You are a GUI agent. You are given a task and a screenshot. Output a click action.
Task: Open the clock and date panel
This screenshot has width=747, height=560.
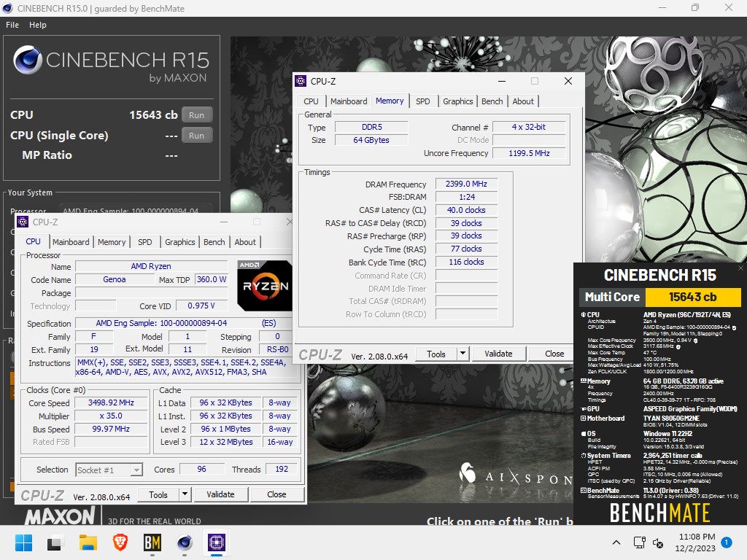696,542
